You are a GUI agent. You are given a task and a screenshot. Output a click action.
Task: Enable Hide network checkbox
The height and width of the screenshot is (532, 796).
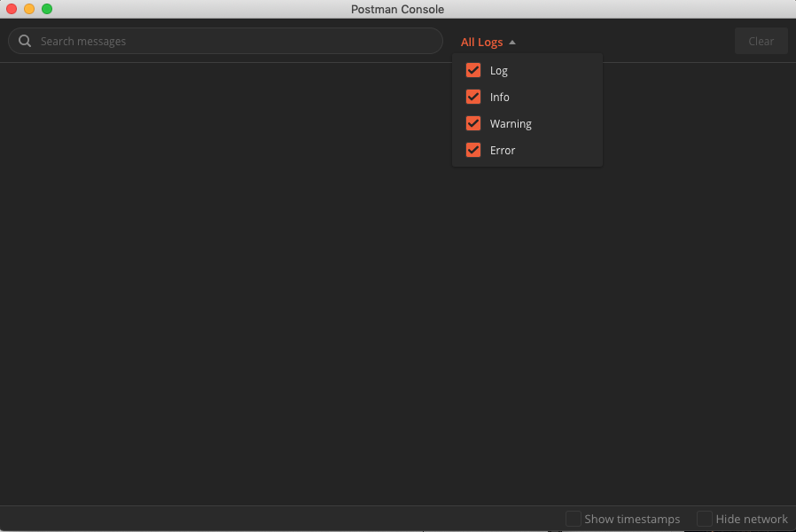(x=704, y=519)
